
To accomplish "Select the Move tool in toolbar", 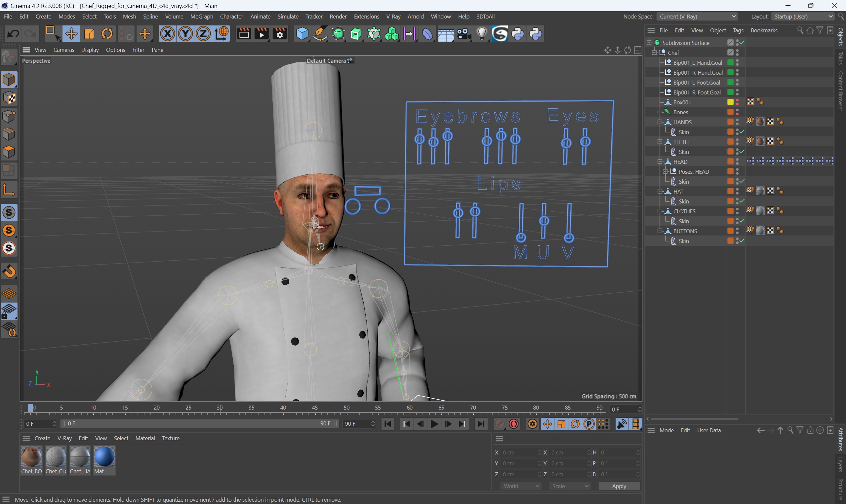I will click(x=71, y=34).
